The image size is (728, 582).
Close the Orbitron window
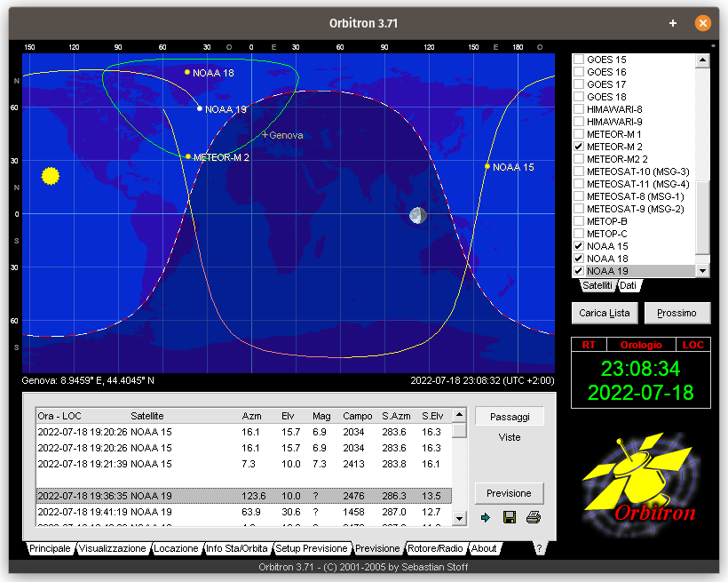[x=702, y=23]
